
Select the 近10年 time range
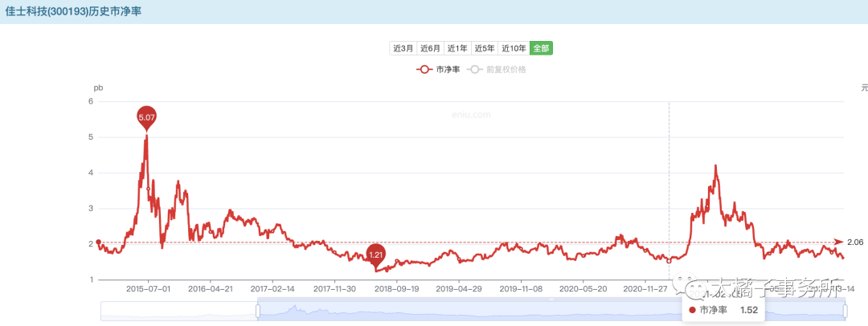pos(514,48)
